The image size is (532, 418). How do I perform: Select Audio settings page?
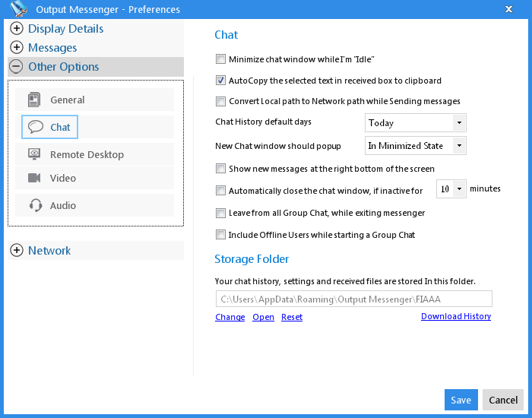pos(94,205)
